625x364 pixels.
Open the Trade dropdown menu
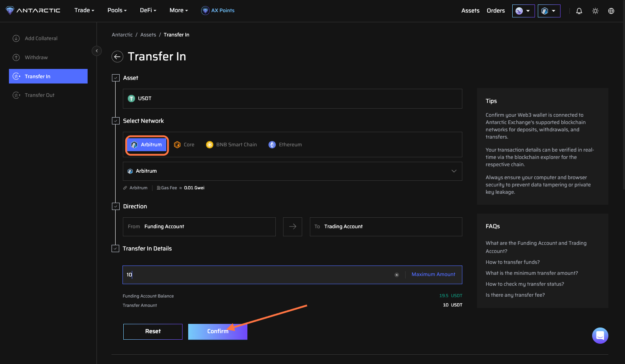click(84, 11)
